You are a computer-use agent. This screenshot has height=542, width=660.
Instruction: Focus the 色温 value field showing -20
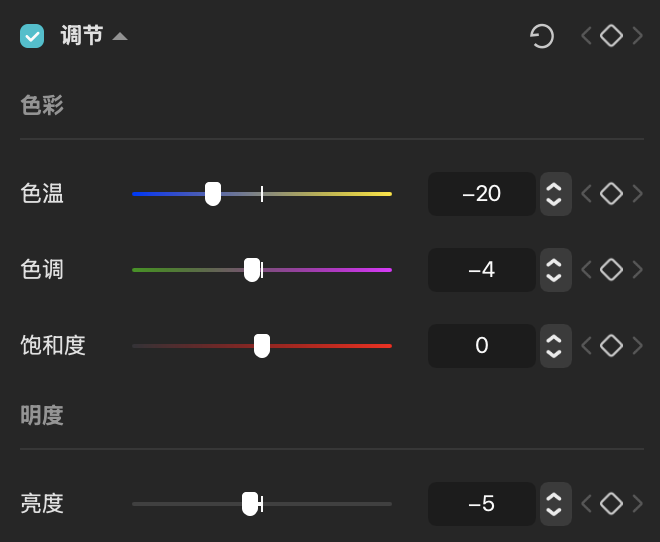point(482,194)
